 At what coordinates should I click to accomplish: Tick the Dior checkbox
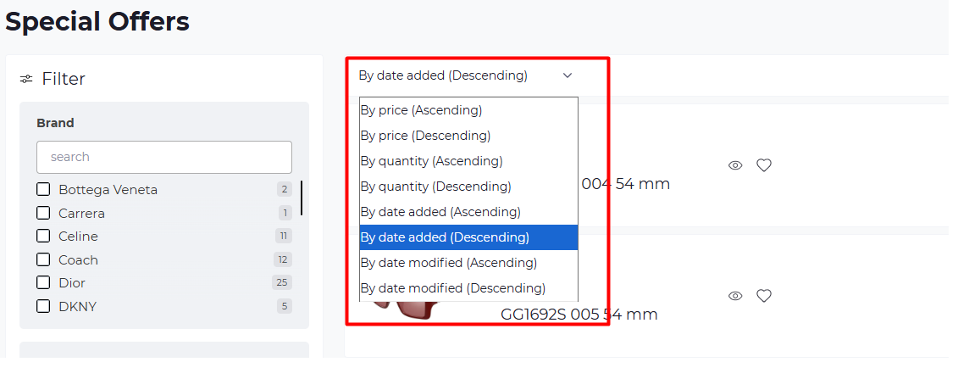point(43,282)
